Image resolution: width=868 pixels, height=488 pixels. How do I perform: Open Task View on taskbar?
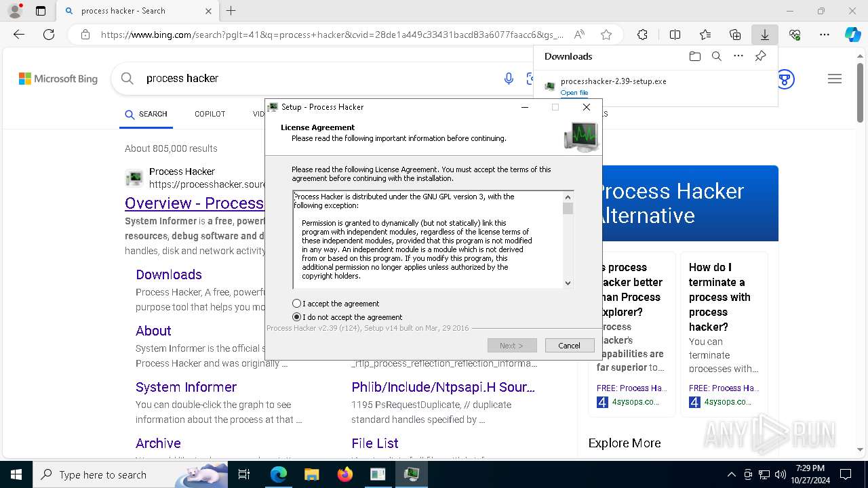click(244, 474)
